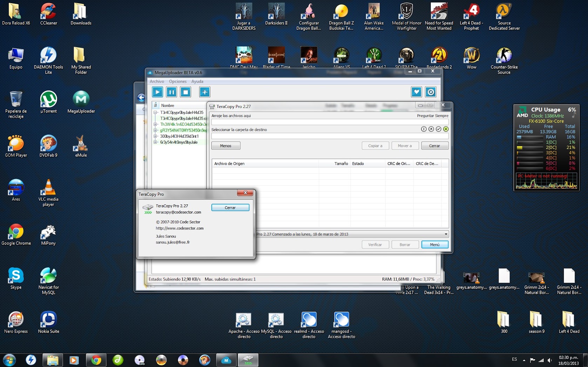Click the destination folder field in TeraCopy
Image resolution: width=588 pixels, height=367 pixels.
(330, 136)
